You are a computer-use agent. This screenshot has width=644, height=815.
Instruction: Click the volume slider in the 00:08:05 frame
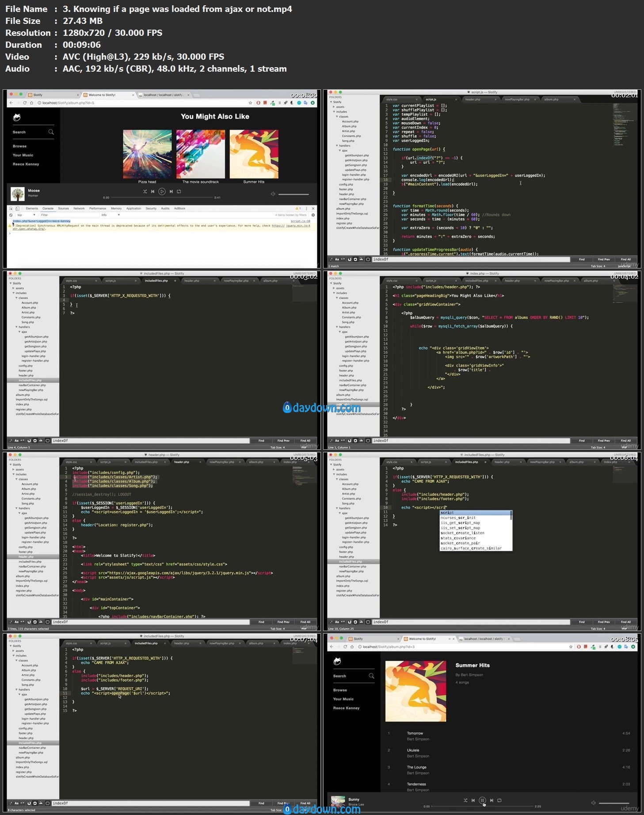click(x=614, y=803)
